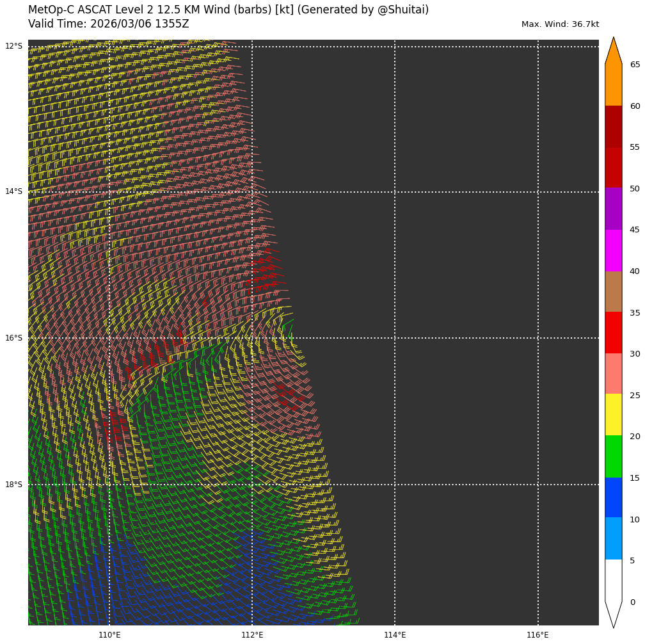Click the white 0-5 kt colorbar segment

613,580
